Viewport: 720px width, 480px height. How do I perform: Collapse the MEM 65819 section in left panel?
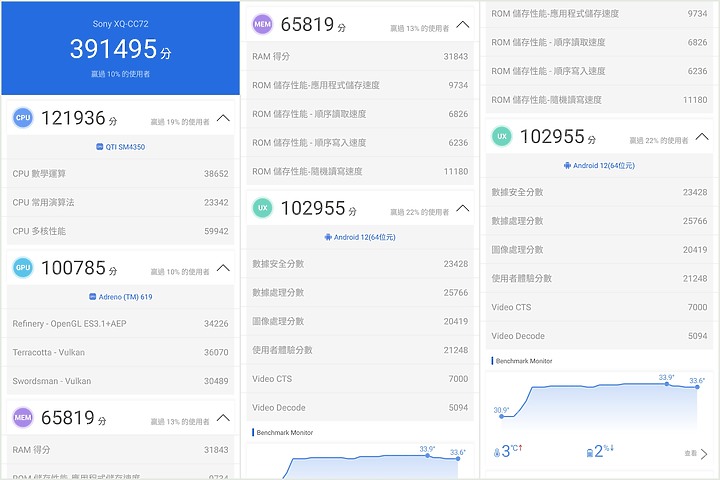pos(223,418)
